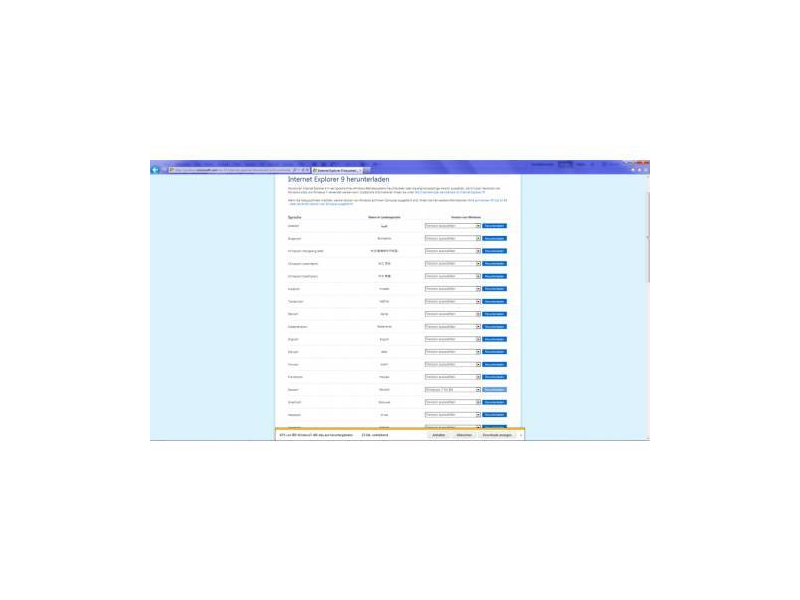Image resolution: width=800 pixels, height=600 pixels.
Task: Click Herunterladen button in Dänisch row
Action: (494, 314)
